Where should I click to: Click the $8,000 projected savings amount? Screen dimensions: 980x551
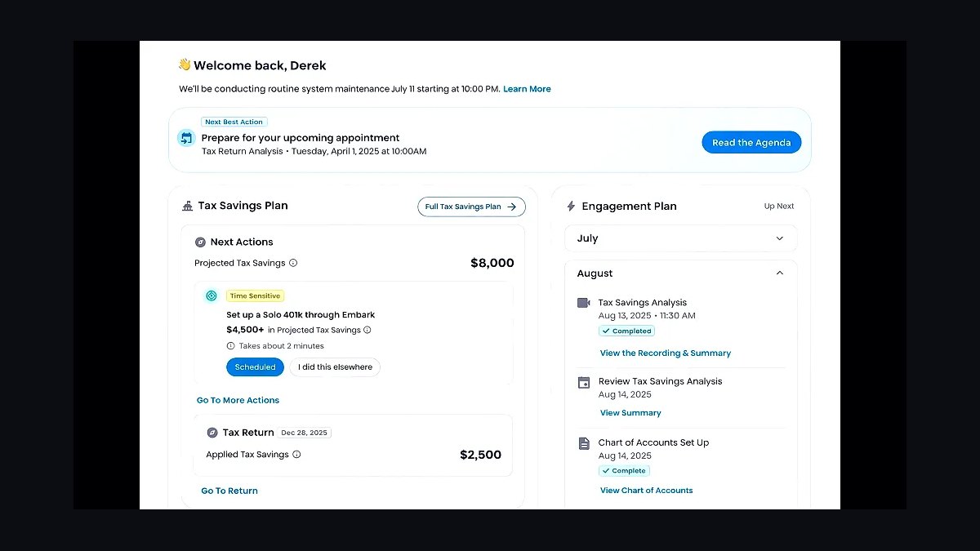tap(492, 263)
